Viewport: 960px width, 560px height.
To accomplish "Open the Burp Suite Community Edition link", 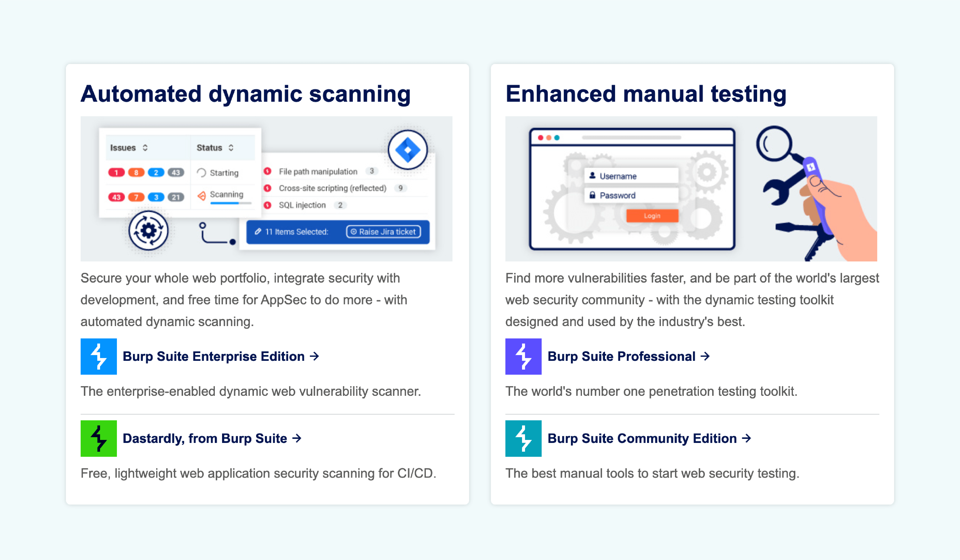I will 650,439.
